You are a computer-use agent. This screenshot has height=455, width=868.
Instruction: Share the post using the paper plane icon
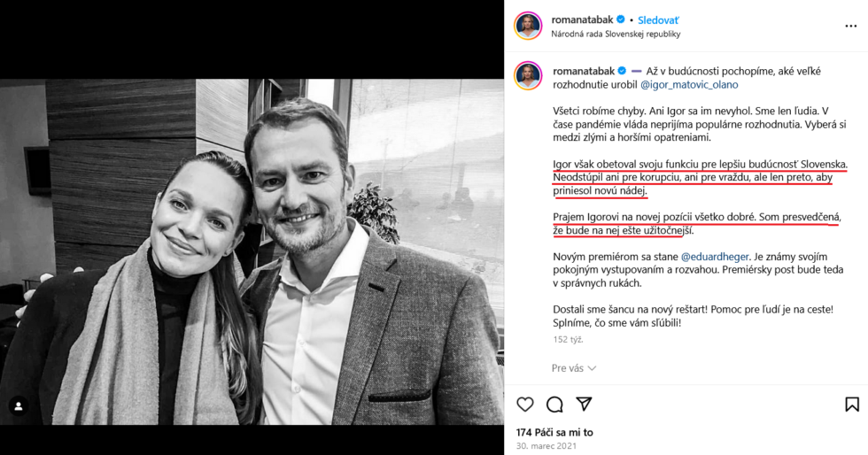pos(584,405)
